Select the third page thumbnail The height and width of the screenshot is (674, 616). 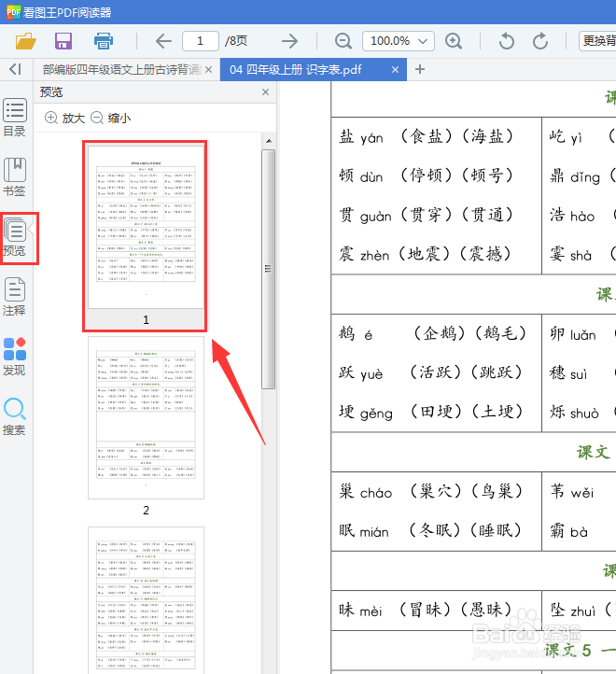[x=146, y=600]
